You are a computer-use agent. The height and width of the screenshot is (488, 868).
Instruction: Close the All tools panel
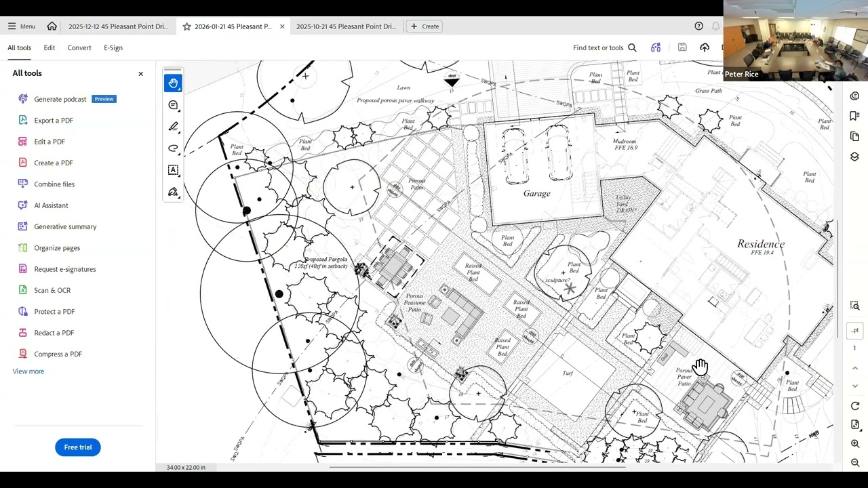click(141, 73)
